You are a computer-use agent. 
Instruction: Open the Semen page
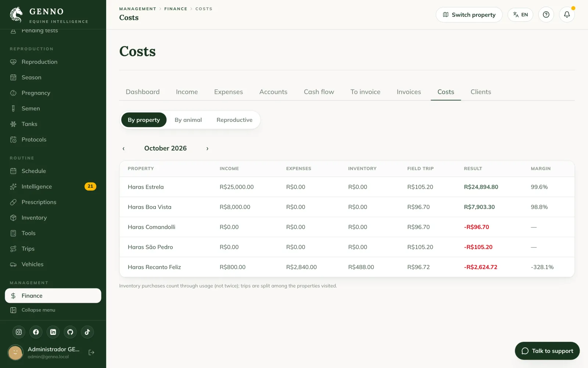(x=53, y=109)
